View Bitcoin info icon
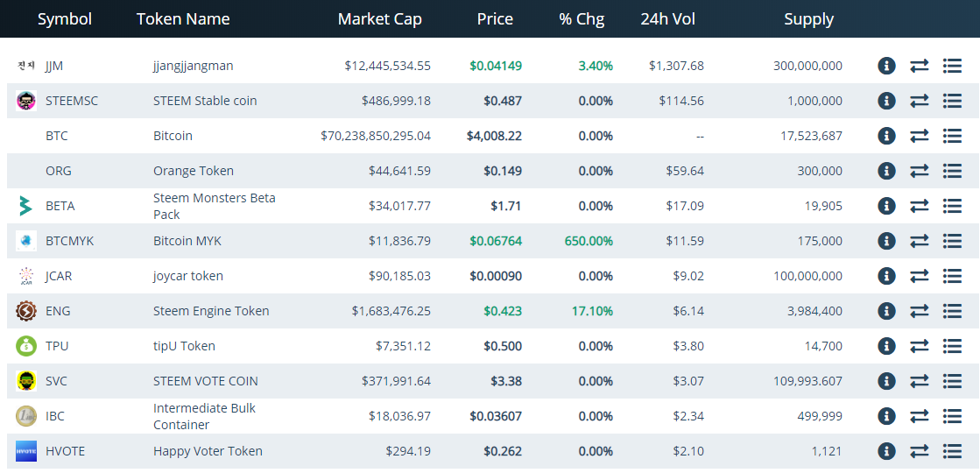 point(886,136)
